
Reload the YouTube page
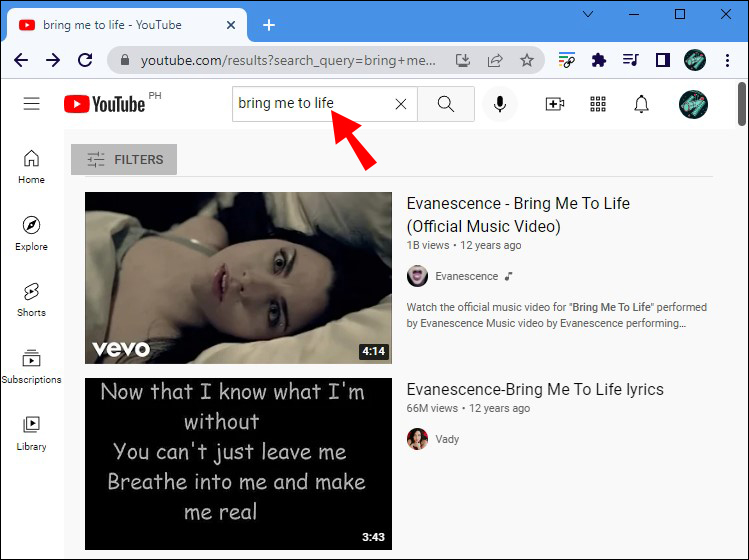(x=85, y=60)
